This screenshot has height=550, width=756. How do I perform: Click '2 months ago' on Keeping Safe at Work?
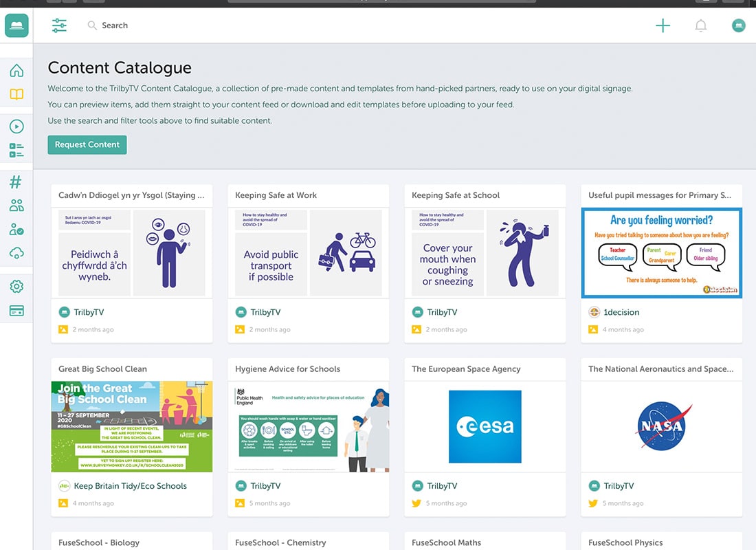[x=270, y=329]
